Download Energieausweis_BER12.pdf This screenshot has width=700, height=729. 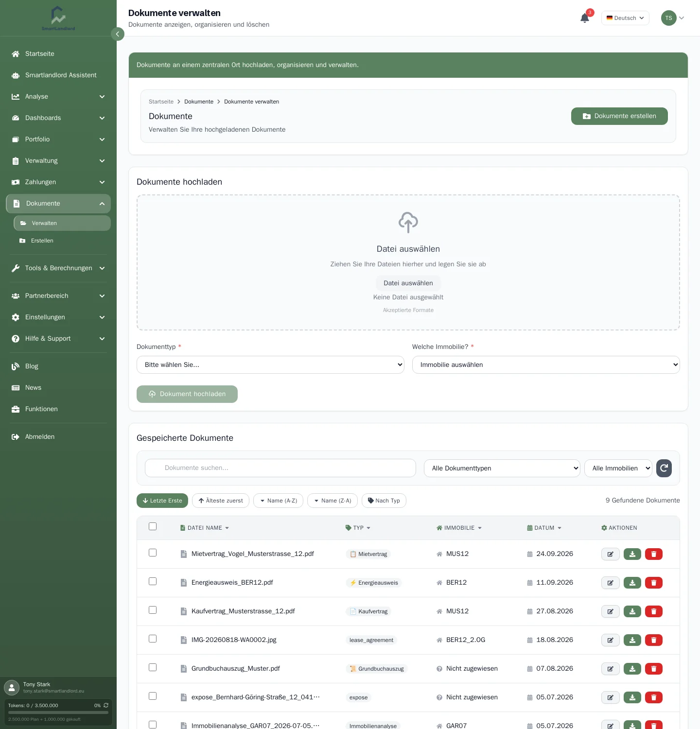pyautogui.click(x=632, y=583)
